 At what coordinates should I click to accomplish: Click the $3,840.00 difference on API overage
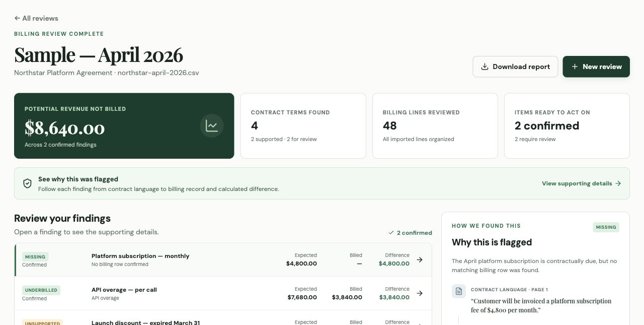394,297
